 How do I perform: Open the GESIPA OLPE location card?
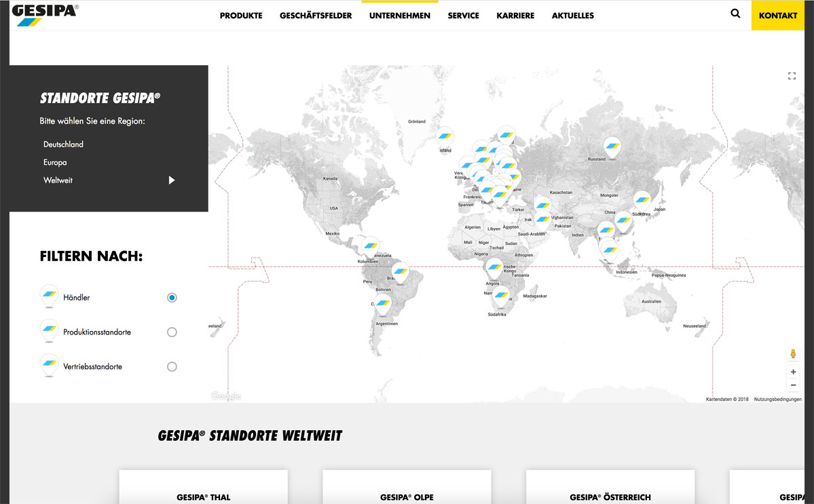point(407,488)
